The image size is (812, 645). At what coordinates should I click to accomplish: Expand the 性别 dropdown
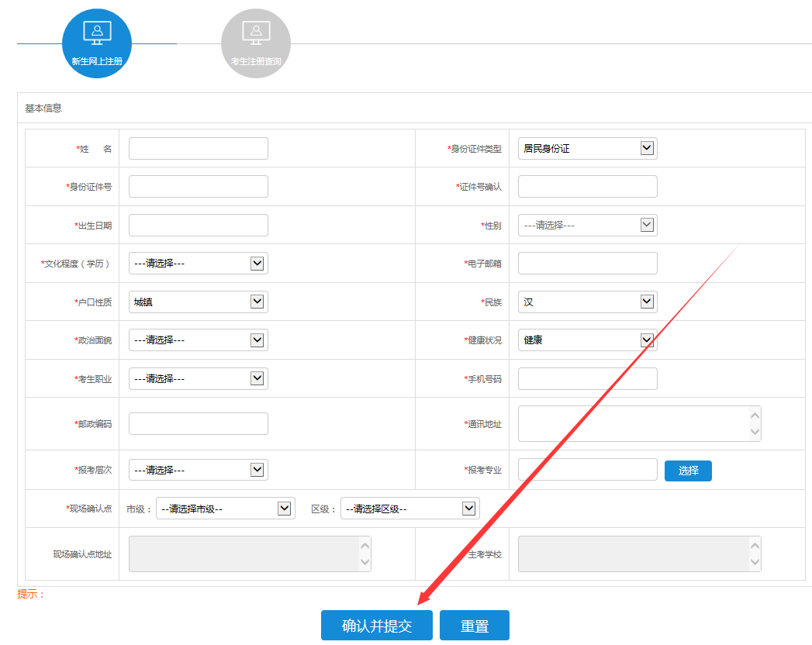point(587,225)
